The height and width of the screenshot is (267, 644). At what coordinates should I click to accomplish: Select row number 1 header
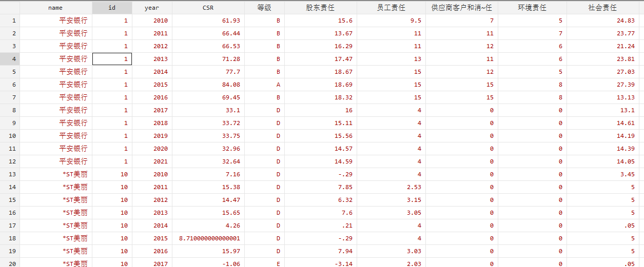pos(10,20)
